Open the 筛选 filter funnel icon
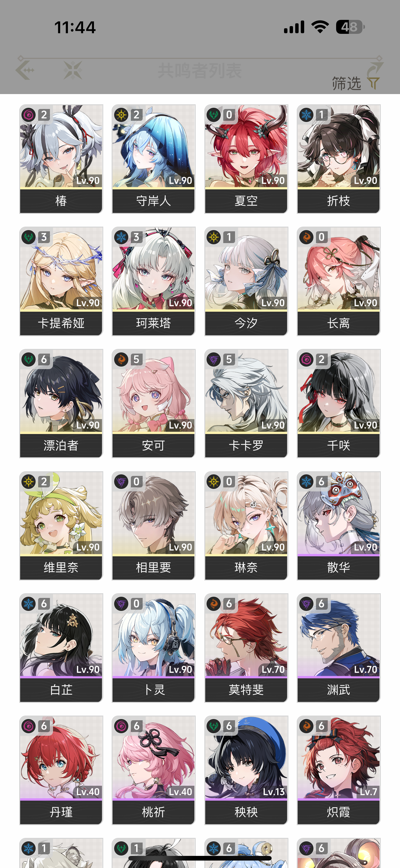Screen dimensions: 400x868 (x=373, y=83)
